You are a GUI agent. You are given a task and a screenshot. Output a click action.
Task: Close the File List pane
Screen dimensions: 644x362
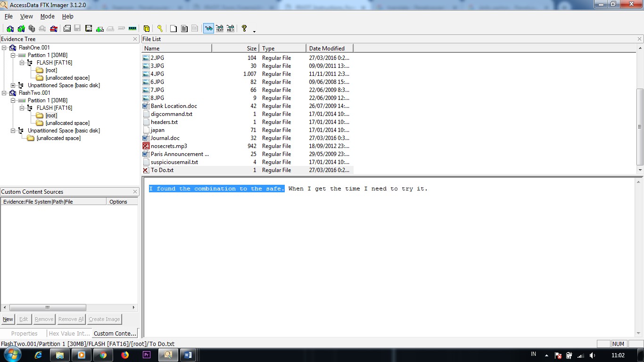point(640,39)
